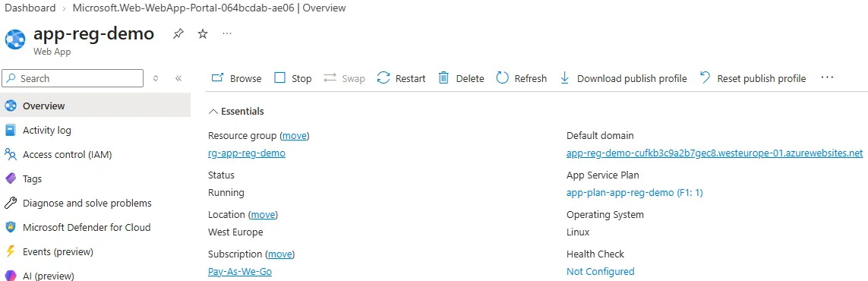The image size is (868, 281).
Task: Open the Pay-As-We-Go subscription link
Action: point(240,272)
